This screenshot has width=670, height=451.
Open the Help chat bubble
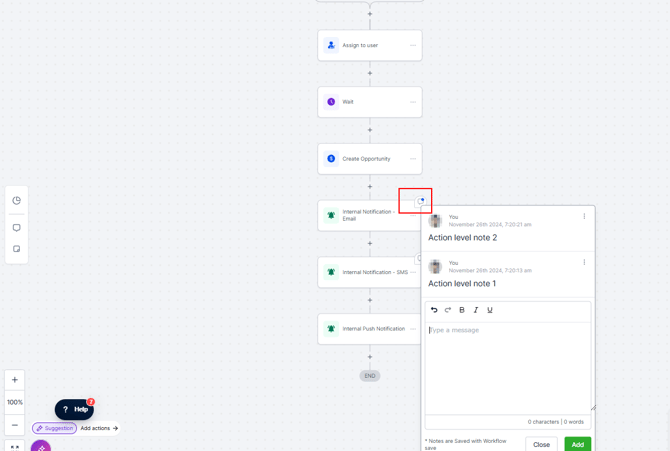(74, 410)
